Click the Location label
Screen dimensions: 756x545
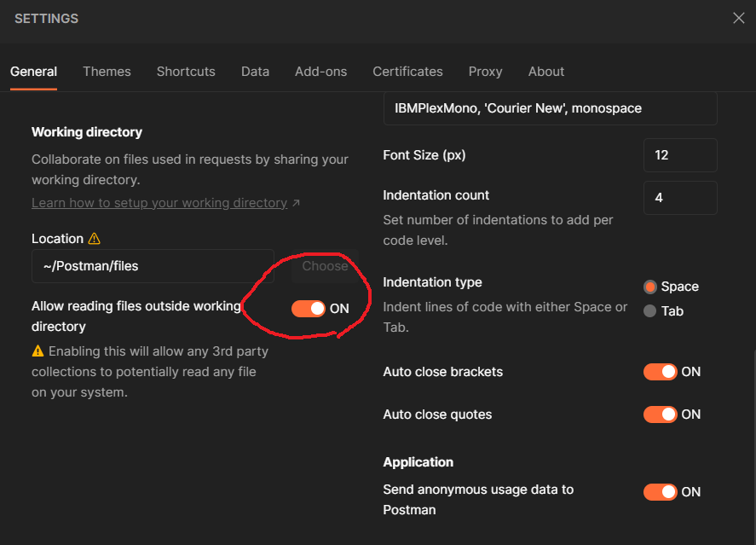(57, 239)
